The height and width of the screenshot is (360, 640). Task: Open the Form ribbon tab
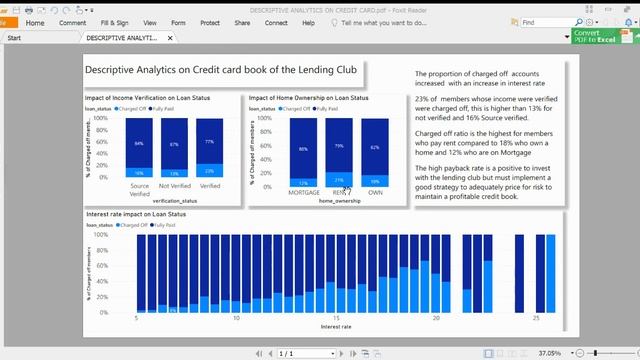point(178,23)
